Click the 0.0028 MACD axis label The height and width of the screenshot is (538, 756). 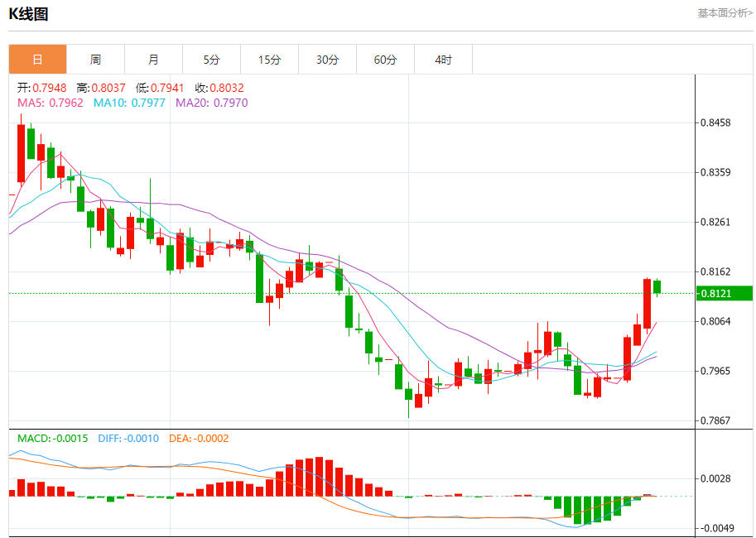pos(715,478)
